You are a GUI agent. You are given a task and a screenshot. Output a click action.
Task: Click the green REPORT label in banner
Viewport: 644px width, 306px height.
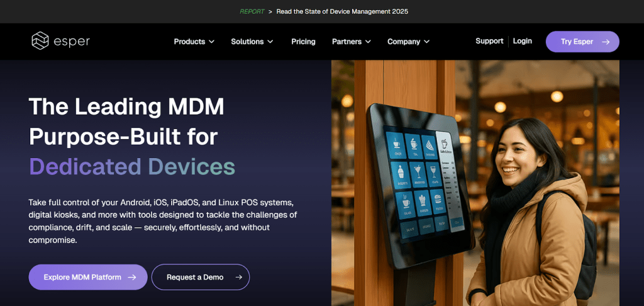(252, 11)
